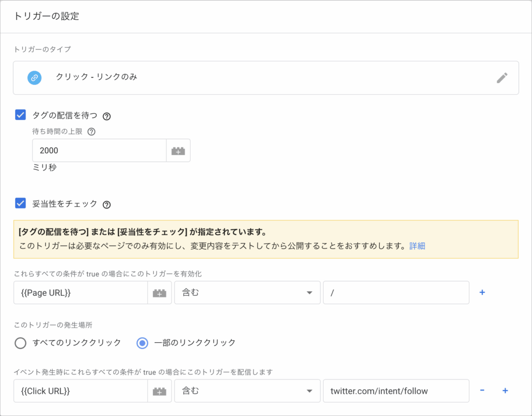This screenshot has width=532, height=416.
Task: Open help icon beside 待ち時間の上限
Action: click(91, 132)
